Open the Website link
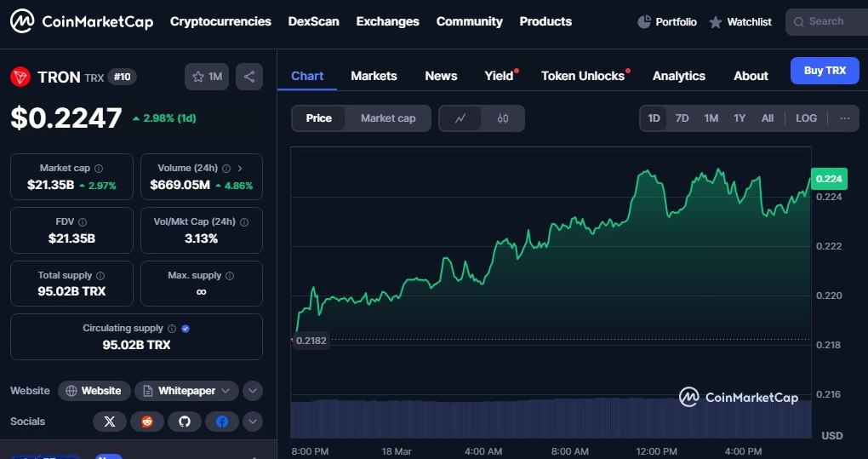 coord(94,391)
